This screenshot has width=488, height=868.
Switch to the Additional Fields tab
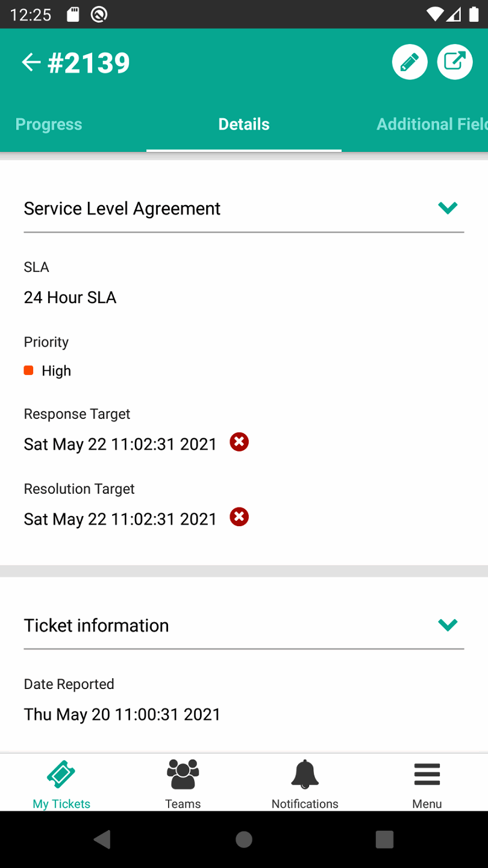point(431,124)
